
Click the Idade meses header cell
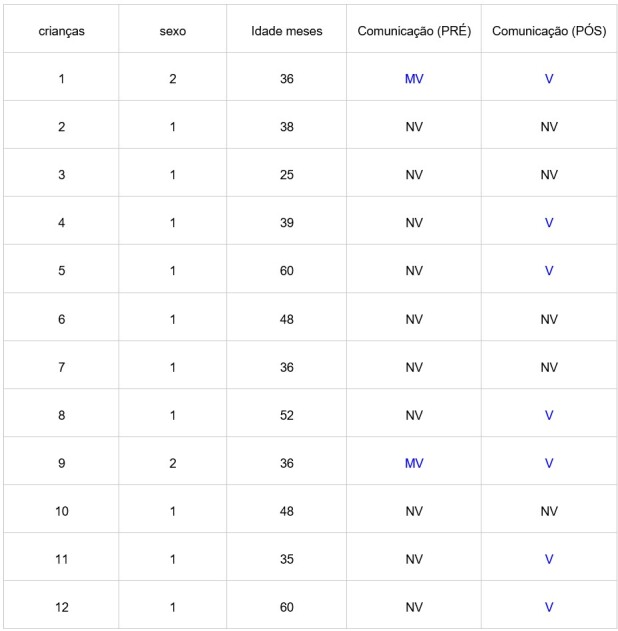coord(286,31)
